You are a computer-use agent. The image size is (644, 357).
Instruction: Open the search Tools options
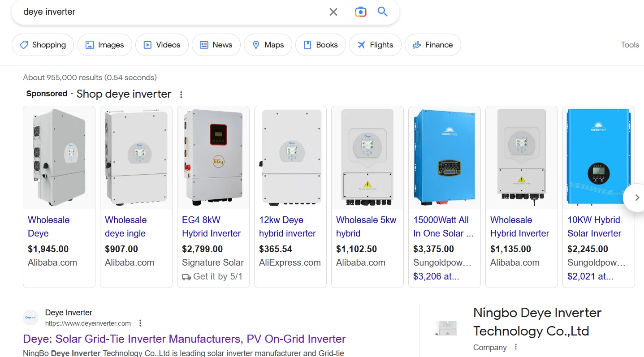coord(630,45)
